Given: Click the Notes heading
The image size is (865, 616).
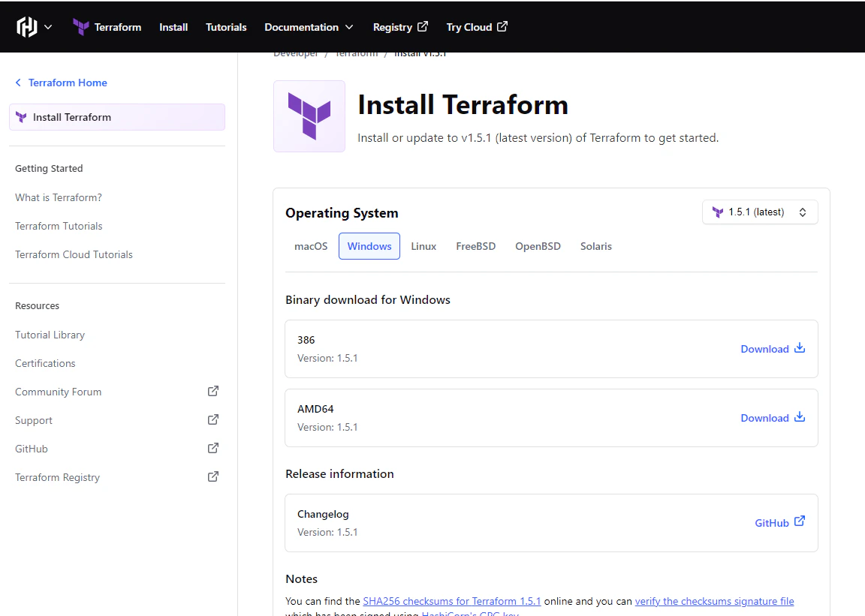Looking at the screenshot, I should click(301, 579).
